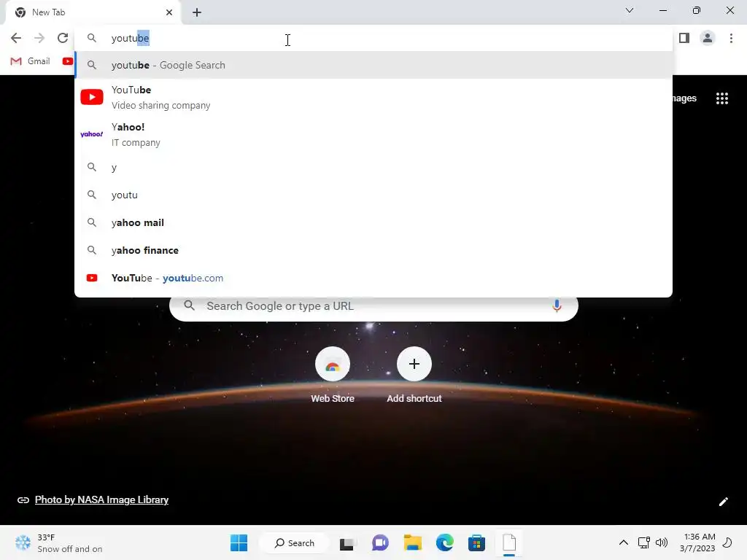Open the YouTube - youtube.com suggestion
This screenshot has height=560, width=747.
point(373,278)
